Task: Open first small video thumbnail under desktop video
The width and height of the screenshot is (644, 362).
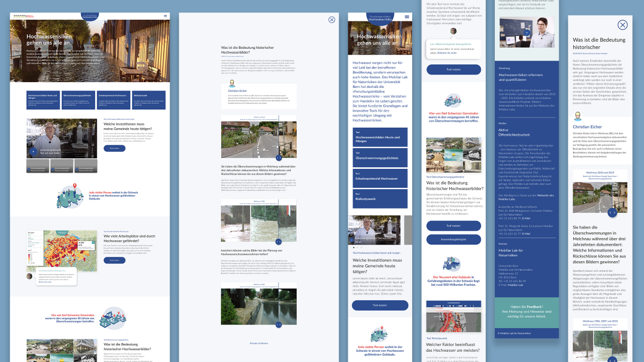Action: pyautogui.click(x=38, y=166)
